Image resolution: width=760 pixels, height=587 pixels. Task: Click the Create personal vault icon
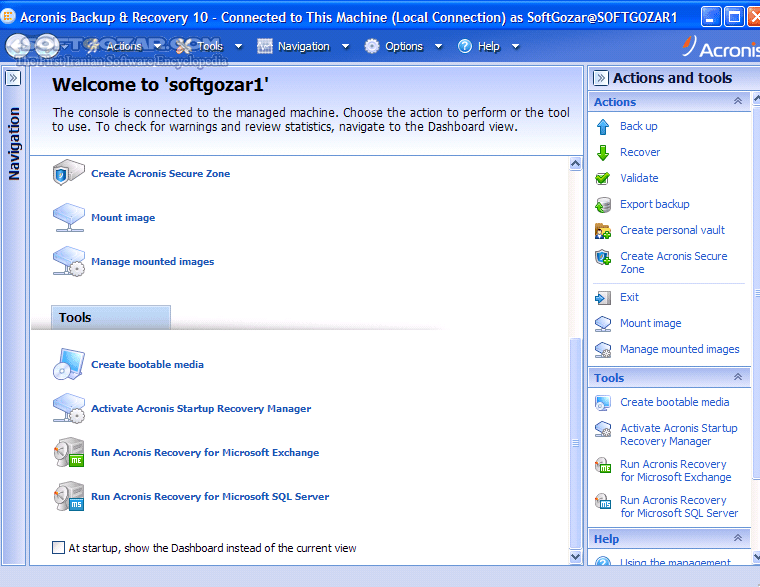[602, 231]
